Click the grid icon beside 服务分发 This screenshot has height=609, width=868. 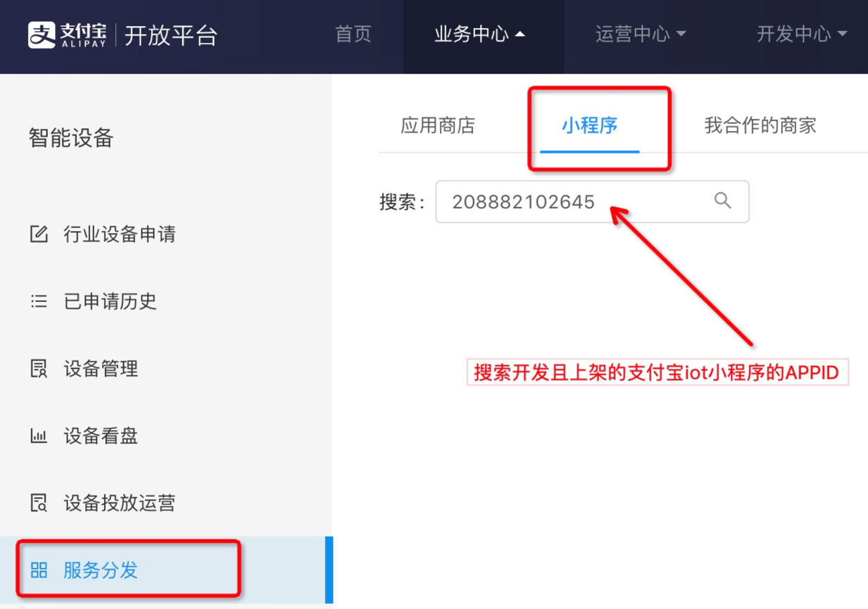pos(39,570)
